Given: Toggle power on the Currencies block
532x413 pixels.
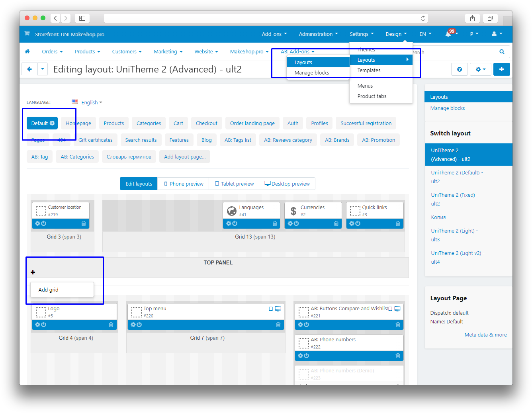Looking at the screenshot, I should point(297,223).
